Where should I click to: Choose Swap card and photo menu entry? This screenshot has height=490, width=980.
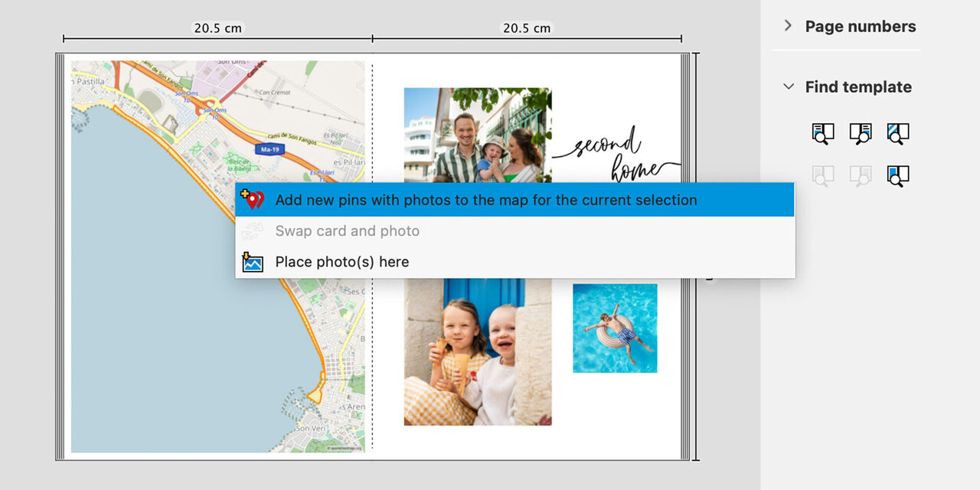514,230
